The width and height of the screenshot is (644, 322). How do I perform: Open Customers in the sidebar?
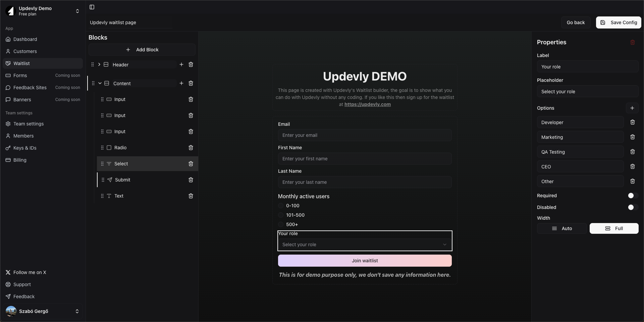pos(43,51)
